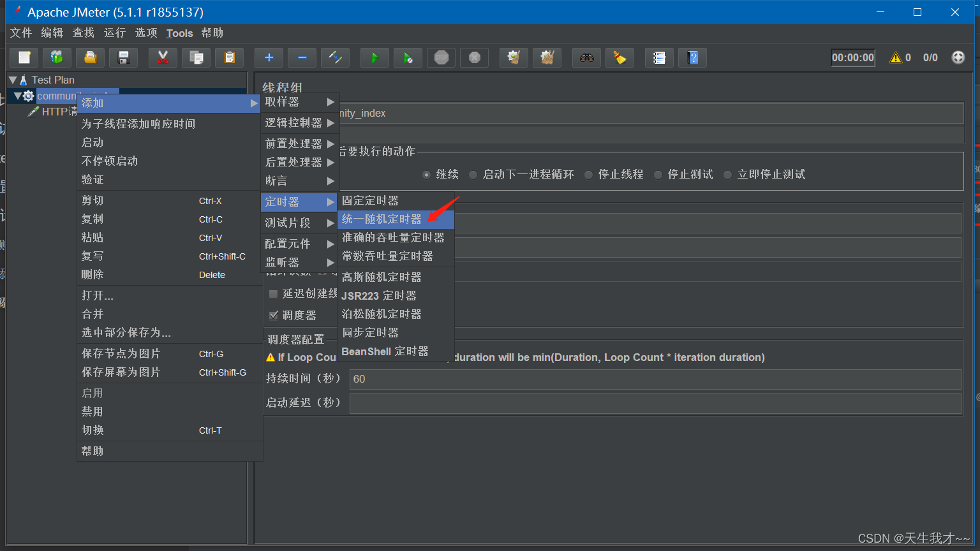Image resolution: width=980 pixels, height=551 pixels.
Task: Click 禁用 in the context menu
Action: click(168, 412)
